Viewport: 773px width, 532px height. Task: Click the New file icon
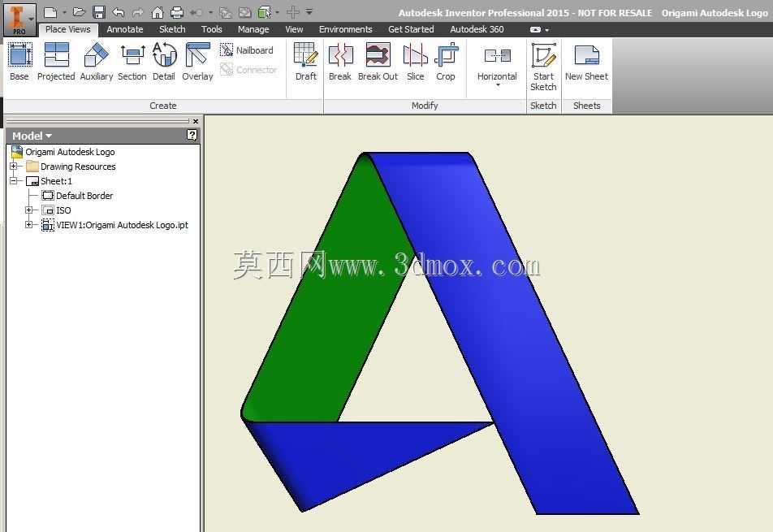click(50, 12)
